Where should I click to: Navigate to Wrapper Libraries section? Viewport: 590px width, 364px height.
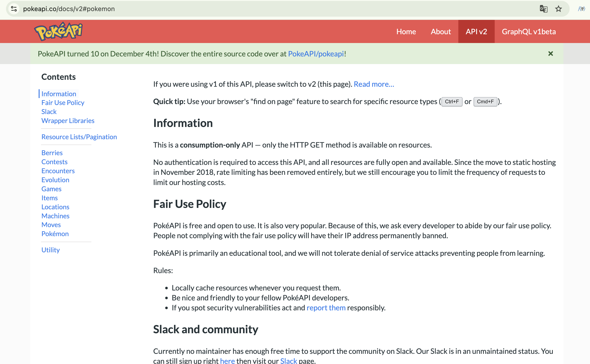tap(68, 121)
